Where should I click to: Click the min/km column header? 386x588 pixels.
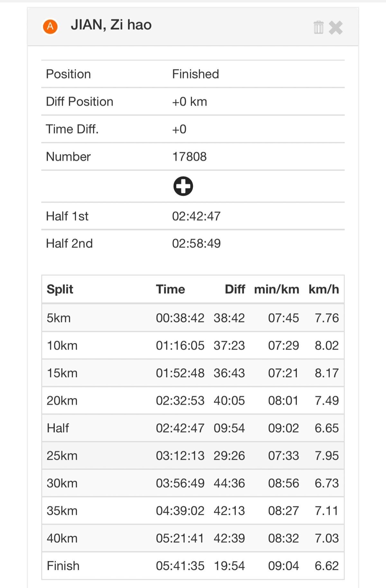(x=277, y=289)
